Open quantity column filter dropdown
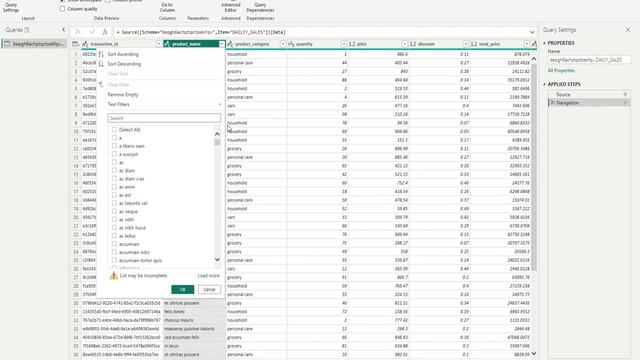640x360 pixels. click(x=343, y=44)
